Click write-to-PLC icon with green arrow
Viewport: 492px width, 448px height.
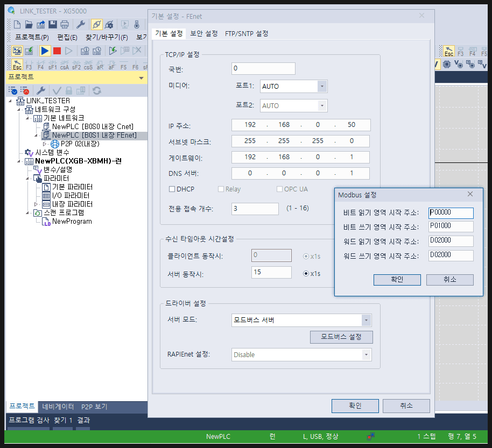29,51
